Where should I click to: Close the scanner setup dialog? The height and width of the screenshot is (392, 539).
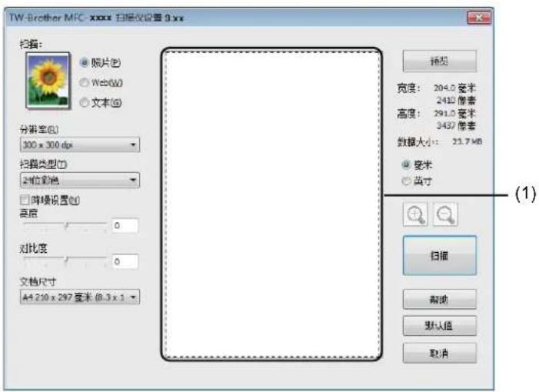pyautogui.click(x=479, y=17)
